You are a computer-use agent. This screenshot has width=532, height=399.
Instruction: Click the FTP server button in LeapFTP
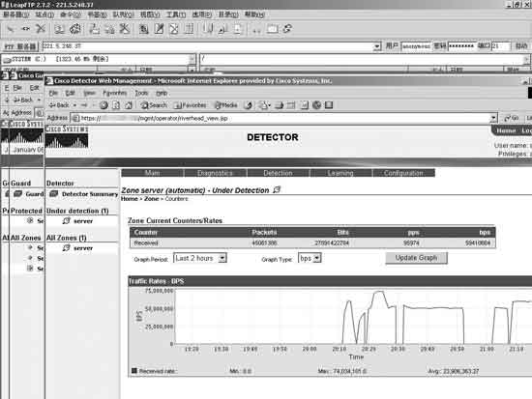click(x=20, y=46)
